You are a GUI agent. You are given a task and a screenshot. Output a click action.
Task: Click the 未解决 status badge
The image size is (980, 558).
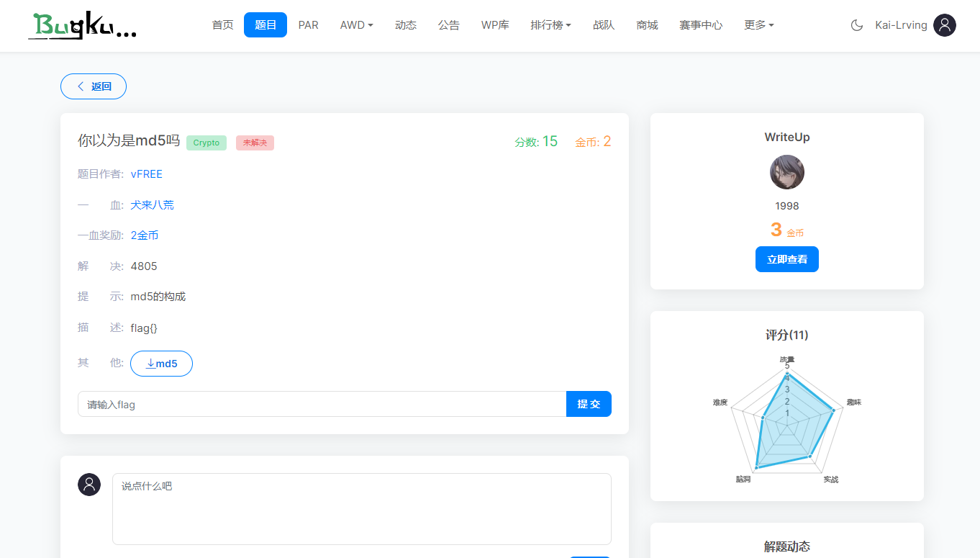(x=255, y=143)
